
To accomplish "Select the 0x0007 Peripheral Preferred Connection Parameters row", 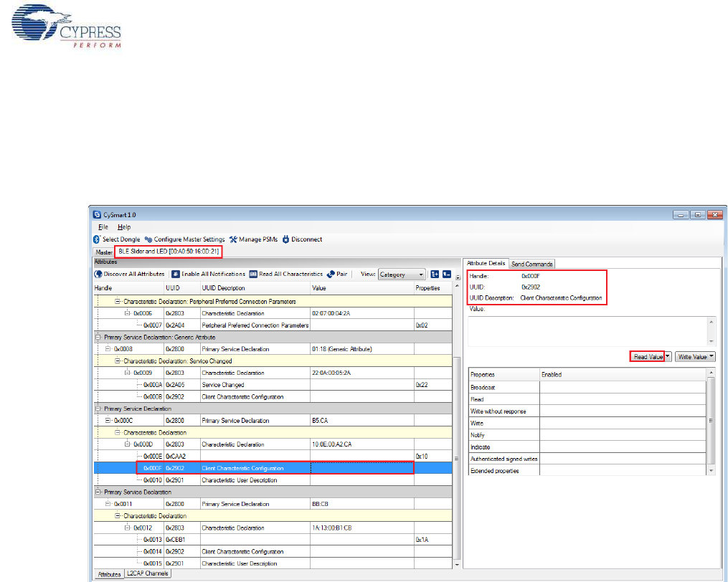I will (x=273, y=325).
